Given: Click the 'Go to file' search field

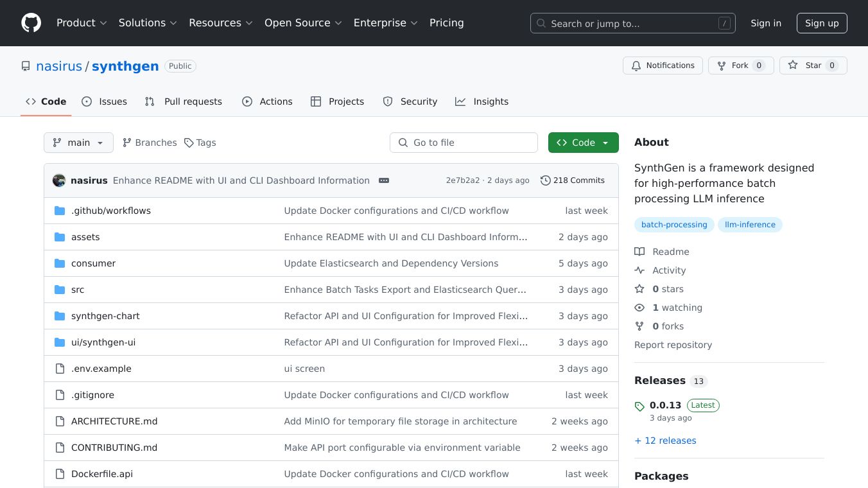Looking at the screenshot, I should click(464, 143).
